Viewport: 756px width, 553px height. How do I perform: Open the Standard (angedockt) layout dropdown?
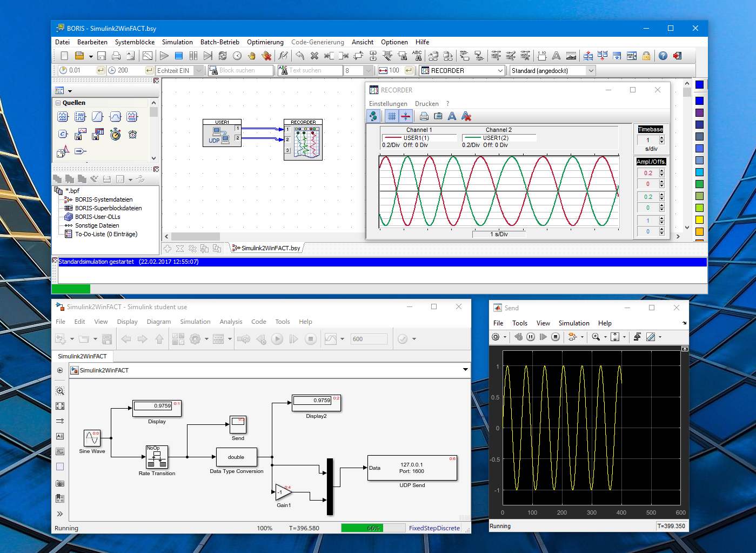point(591,70)
